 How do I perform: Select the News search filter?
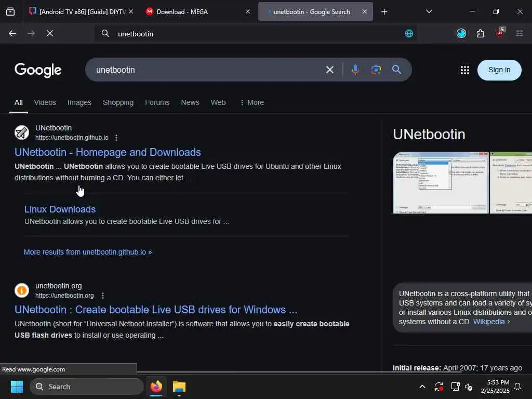(190, 102)
